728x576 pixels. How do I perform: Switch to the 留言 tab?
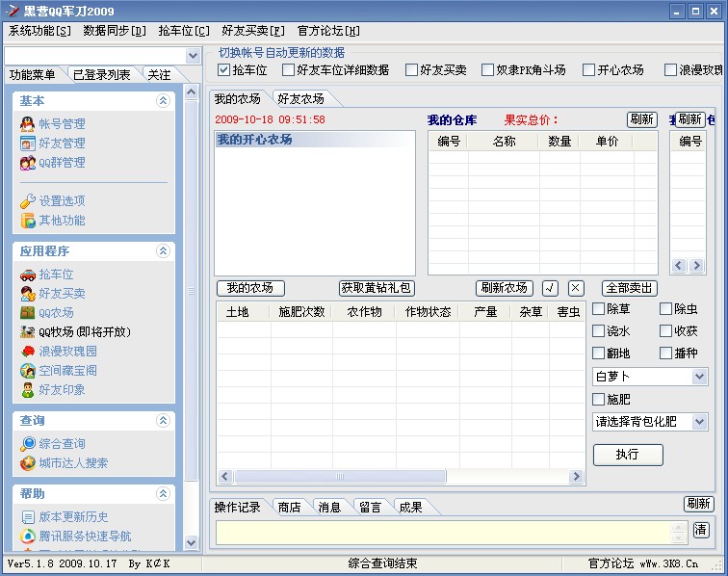click(371, 508)
